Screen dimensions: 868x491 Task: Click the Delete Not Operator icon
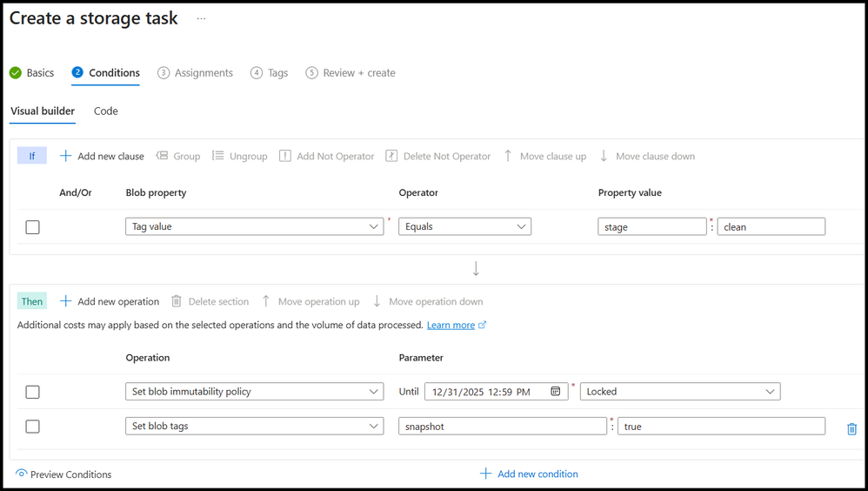point(391,156)
